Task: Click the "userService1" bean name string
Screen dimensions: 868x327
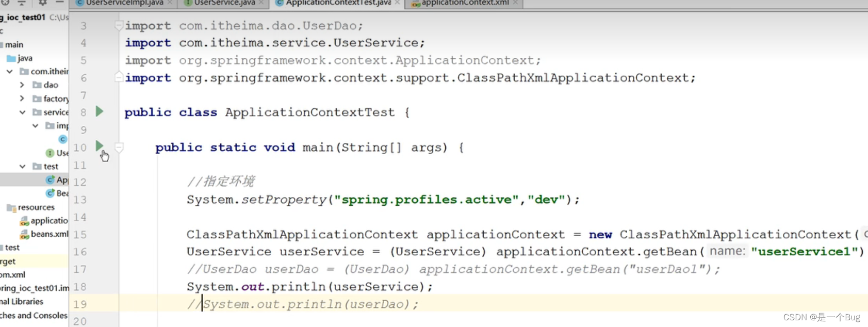Action: [805, 252]
